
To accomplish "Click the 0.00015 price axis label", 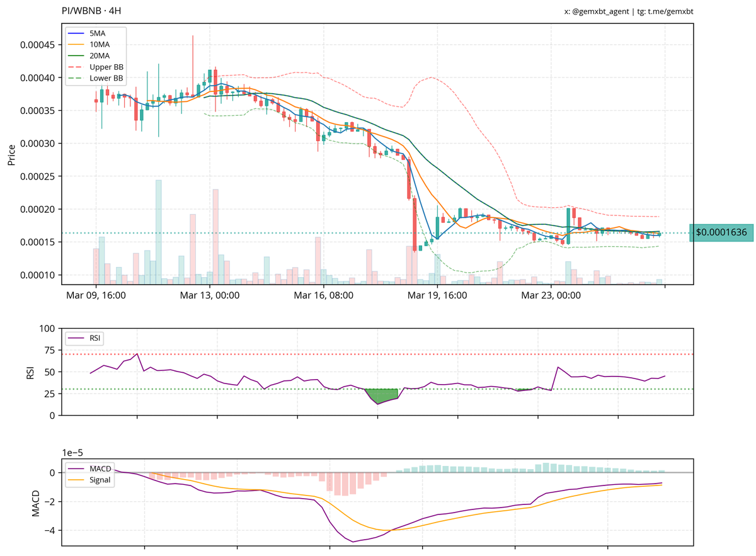I will [36, 242].
